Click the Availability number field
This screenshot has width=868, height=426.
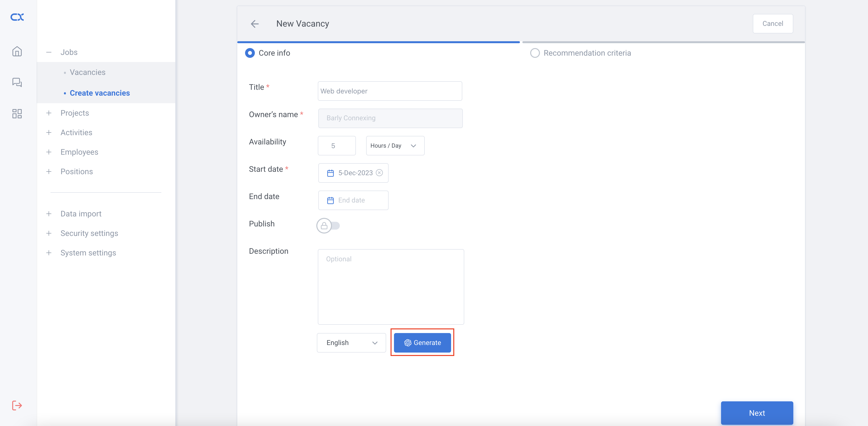[337, 145]
